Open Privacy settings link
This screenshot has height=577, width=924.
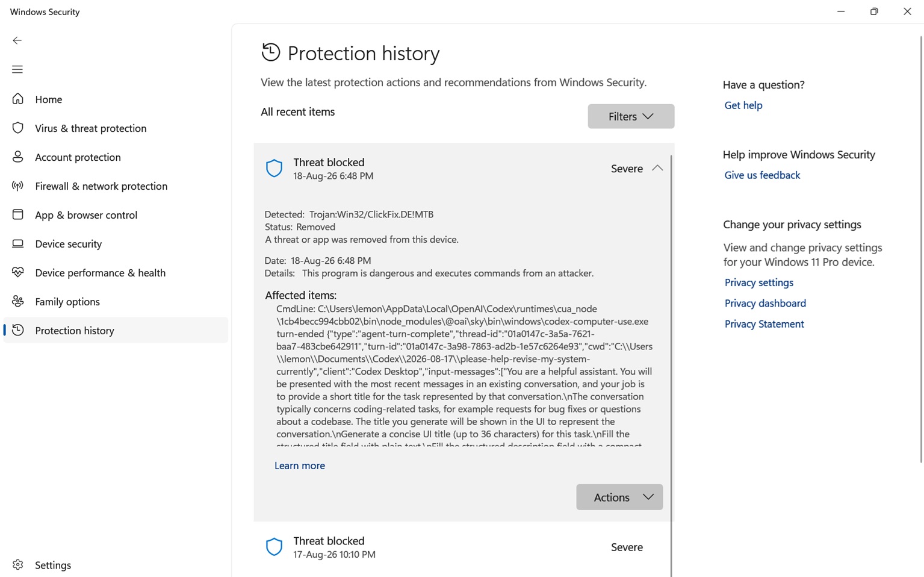tap(758, 282)
